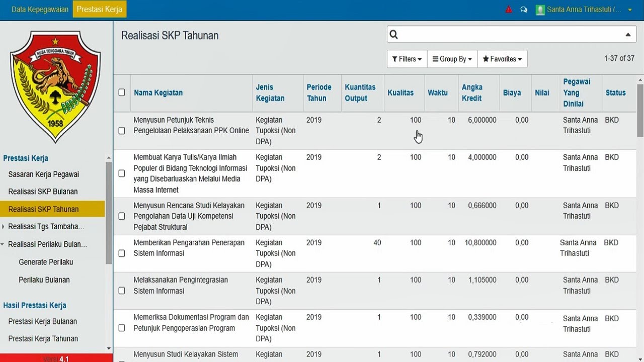Sort by the Angka Kredit column header
Image resolution: width=644 pixels, height=362 pixels.
472,93
